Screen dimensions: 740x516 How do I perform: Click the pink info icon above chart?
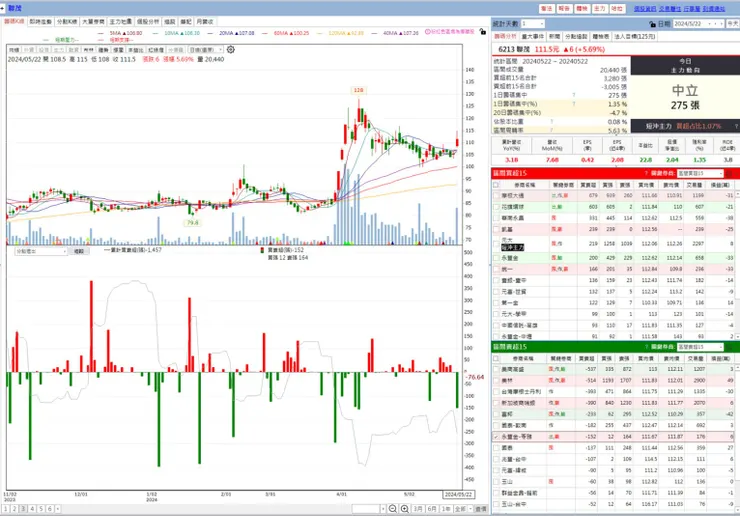tap(428, 32)
